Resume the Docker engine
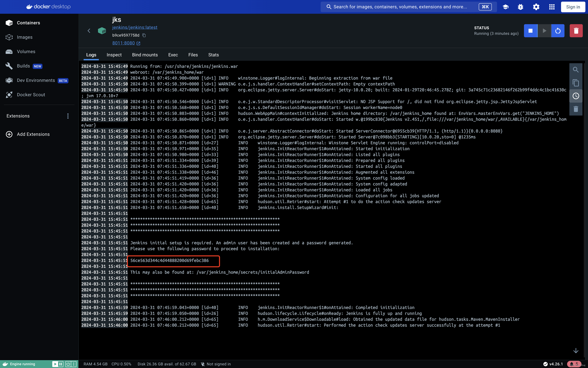Viewport: 588px width, 368px height. click(x=55, y=364)
